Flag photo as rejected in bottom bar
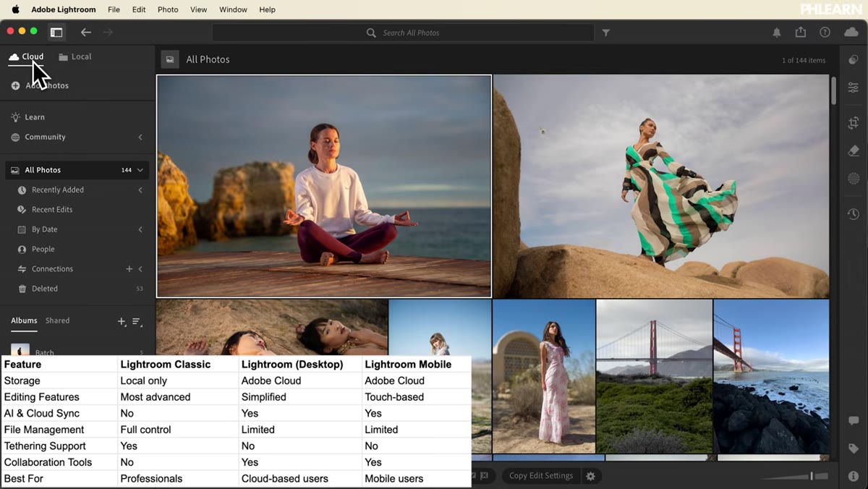The image size is (868, 489). click(x=484, y=476)
